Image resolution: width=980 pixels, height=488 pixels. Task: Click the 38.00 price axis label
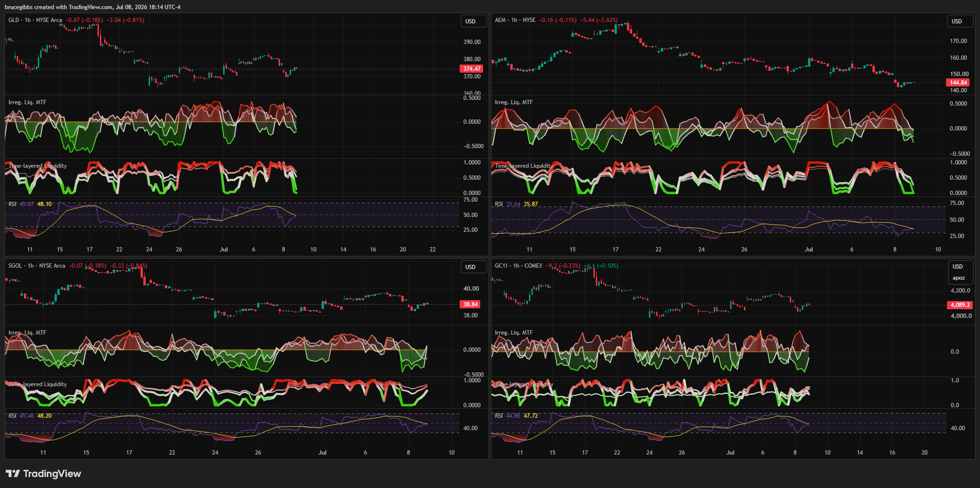pos(470,315)
